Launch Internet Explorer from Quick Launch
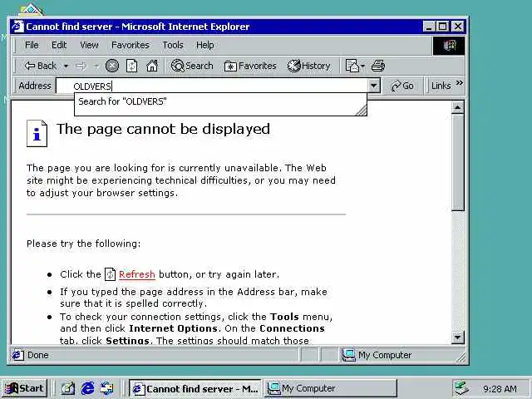Screen dimensions: 532x399 (x=87, y=388)
